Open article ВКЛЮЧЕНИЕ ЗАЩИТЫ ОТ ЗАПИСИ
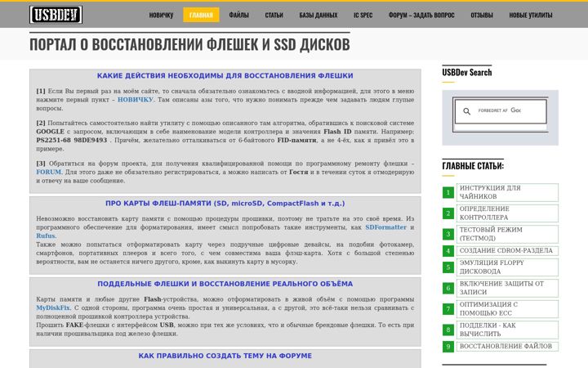 coord(507,288)
